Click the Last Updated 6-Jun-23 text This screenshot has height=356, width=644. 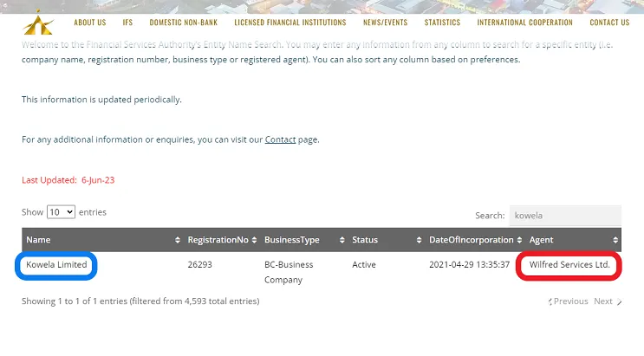tap(68, 180)
